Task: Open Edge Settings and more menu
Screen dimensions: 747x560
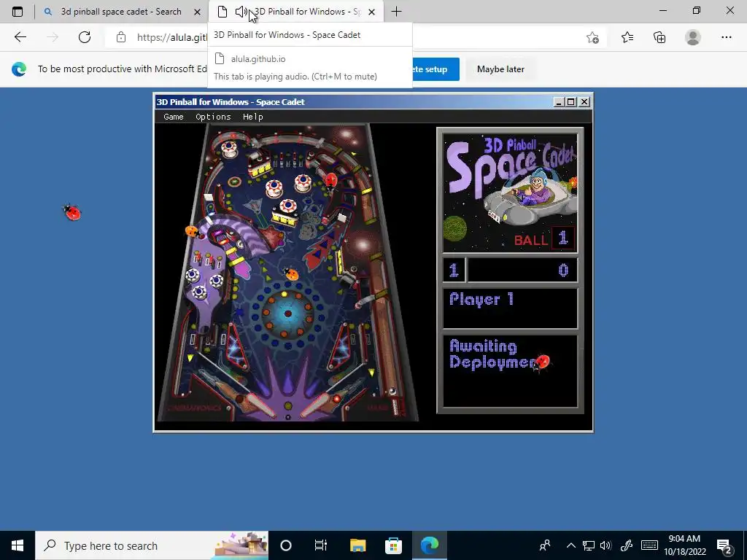Action: [x=726, y=37]
